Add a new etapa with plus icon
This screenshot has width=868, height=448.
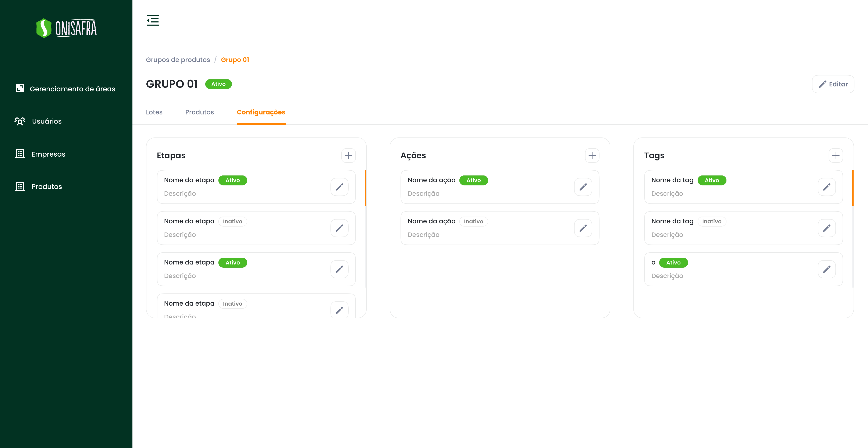coord(348,155)
